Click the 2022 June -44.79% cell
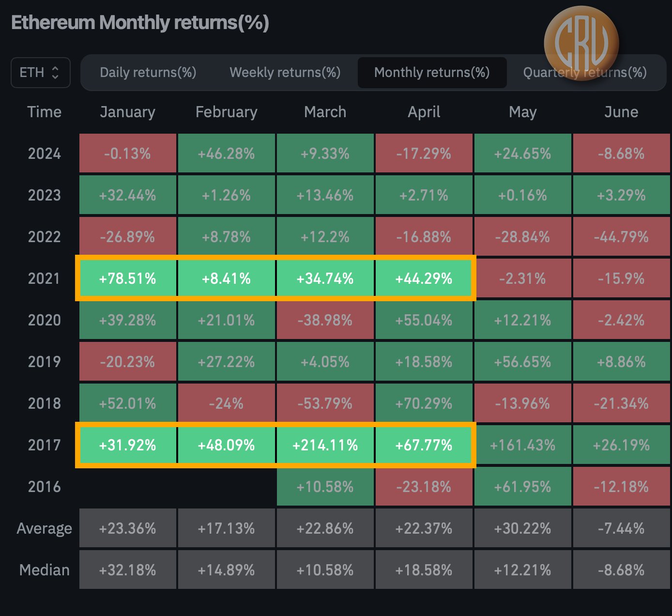Viewport: 672px width, 616px height. (622, 236)
